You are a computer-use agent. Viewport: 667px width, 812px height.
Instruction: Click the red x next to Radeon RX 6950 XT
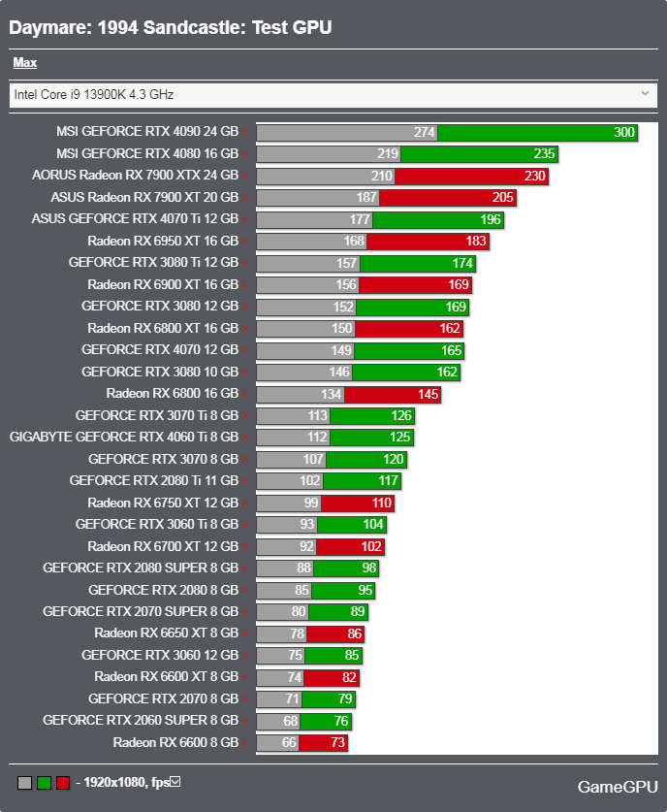pyautogui.click(x=245, y=242)
